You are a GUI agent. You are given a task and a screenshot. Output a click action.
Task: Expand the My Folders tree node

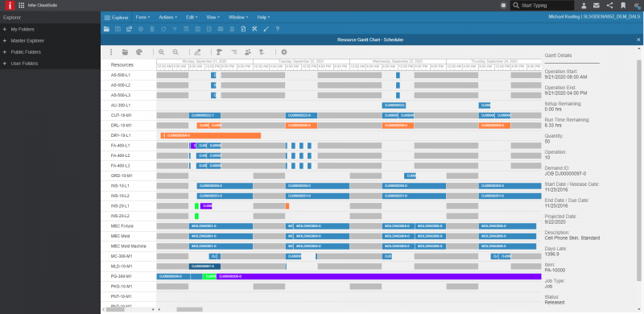[x=5, y=29]
